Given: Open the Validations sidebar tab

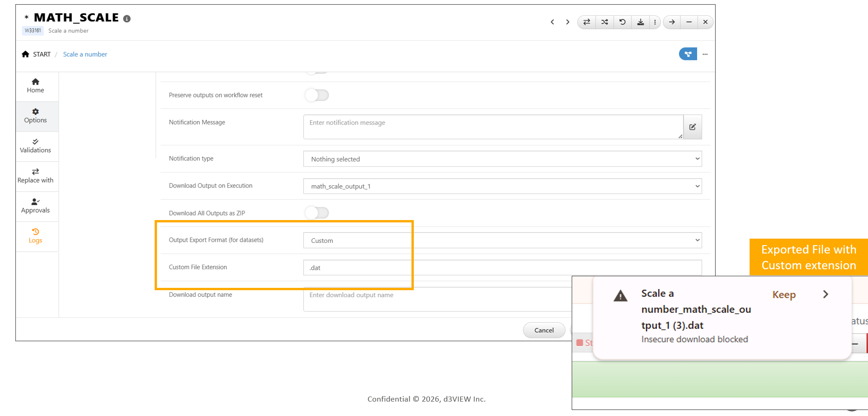Looking at the screenshot, I should click(35, 146).
